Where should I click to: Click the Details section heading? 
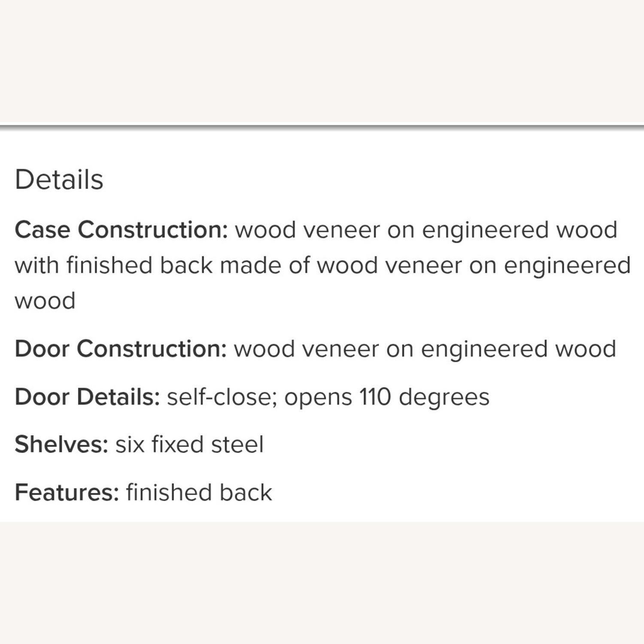pos(59,179)
